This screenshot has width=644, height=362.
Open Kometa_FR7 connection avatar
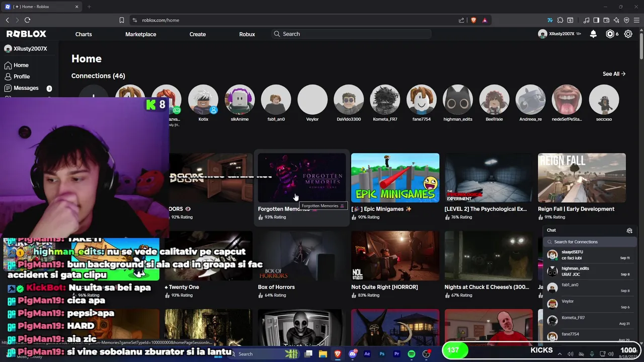pos(385,100)
